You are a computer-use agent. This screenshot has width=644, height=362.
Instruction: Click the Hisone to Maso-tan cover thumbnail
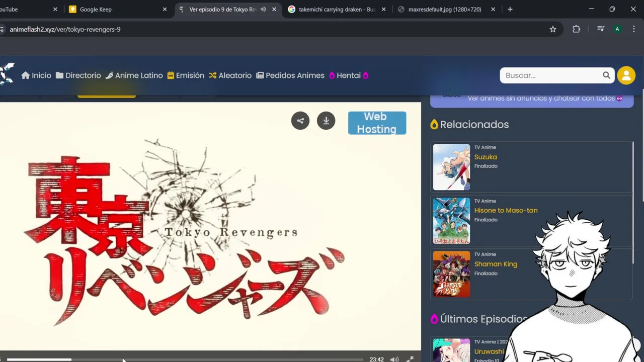point(451,221)
